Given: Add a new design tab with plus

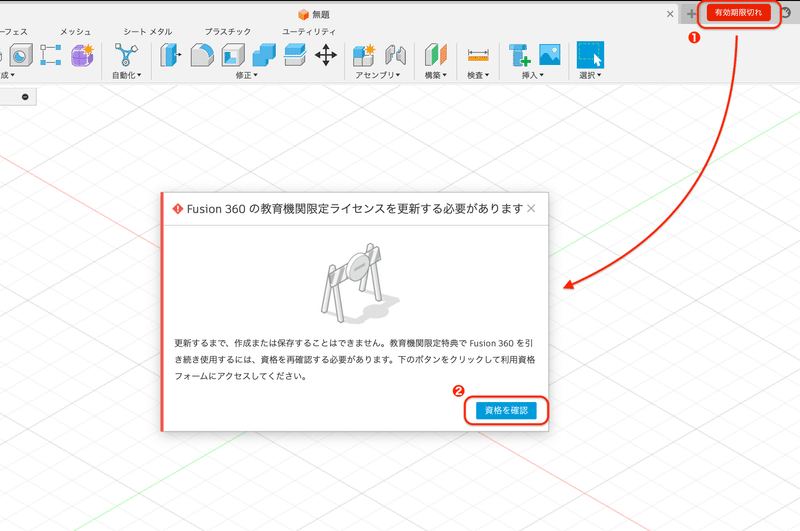Looking at the screenshot, I should 691,14.
